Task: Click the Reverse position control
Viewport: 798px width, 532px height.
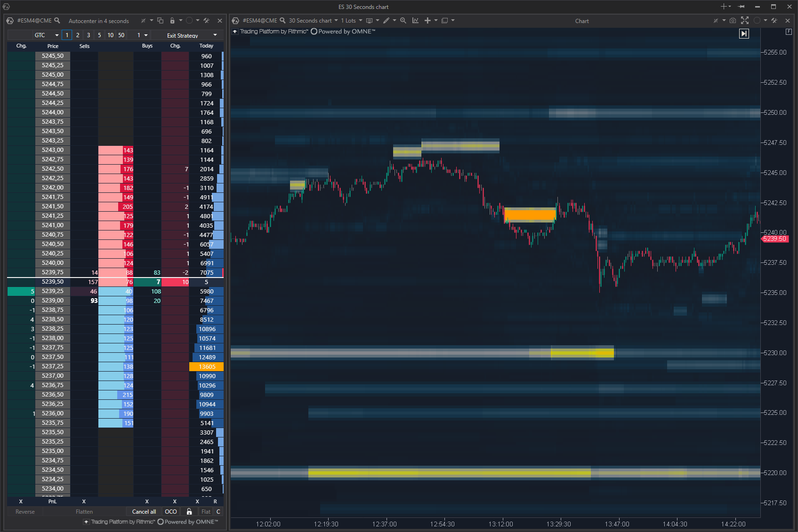Action: pyautogui.click(x=24, y=511)
